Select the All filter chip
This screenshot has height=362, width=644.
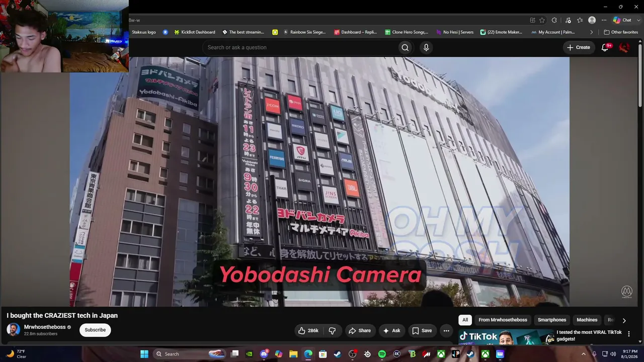465,320
